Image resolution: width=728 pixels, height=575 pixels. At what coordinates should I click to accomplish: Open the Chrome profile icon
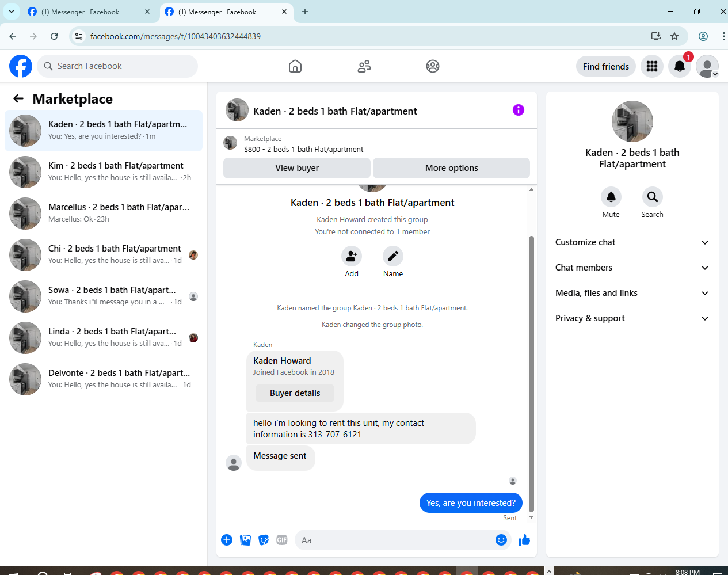[x=703, y=36]
